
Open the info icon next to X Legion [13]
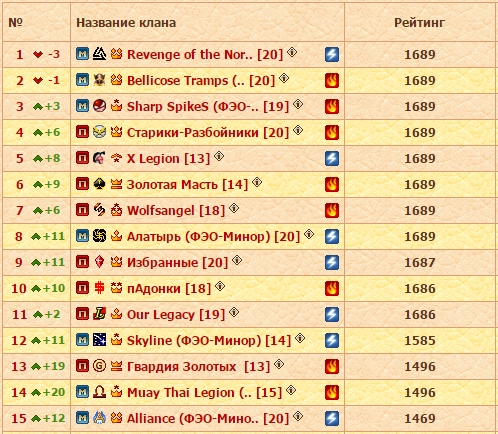pos(219,156)
